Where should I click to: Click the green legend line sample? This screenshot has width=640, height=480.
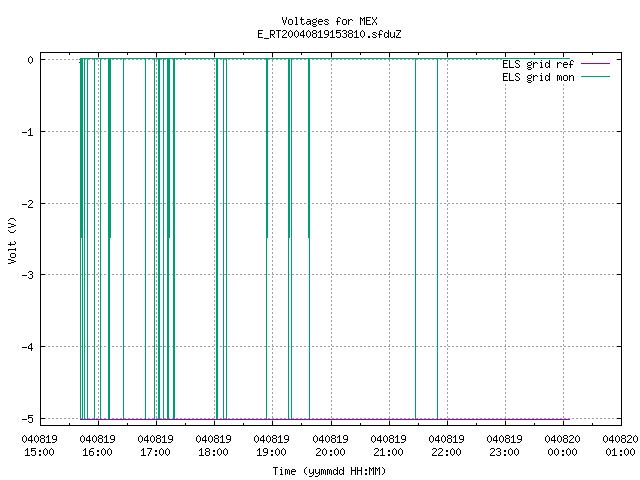click(x=595, y=77)
